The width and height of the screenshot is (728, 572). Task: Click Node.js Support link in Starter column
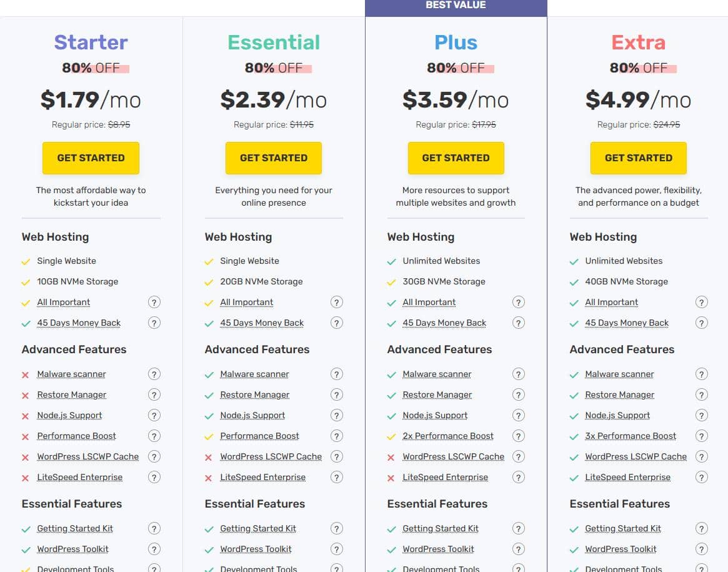click(69, 416)
